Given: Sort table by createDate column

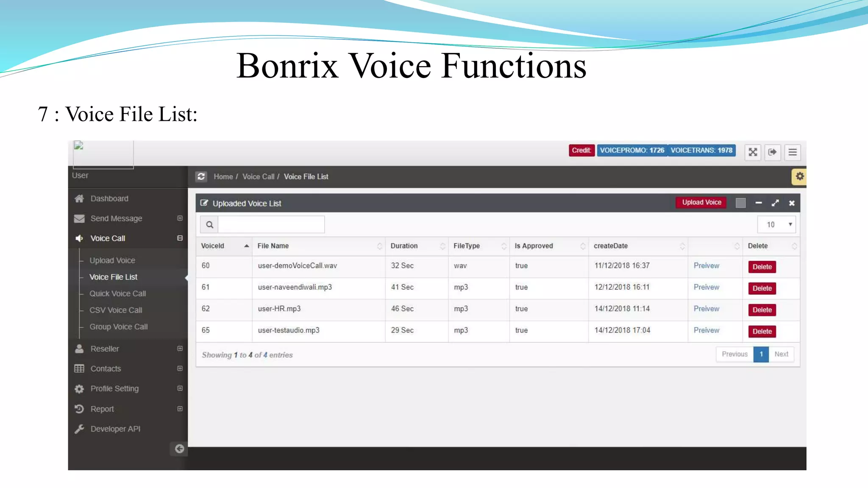Looking at the screenshot, I should click(638, 246).
